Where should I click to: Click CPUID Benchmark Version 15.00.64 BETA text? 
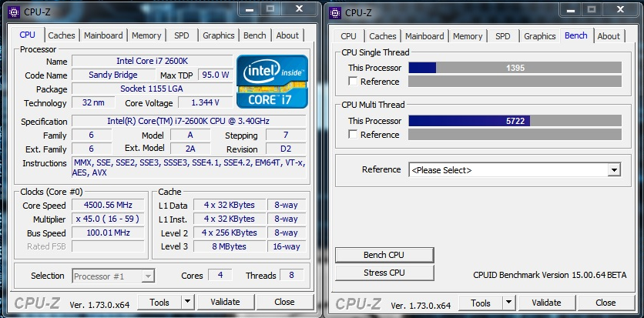point(550,275)
